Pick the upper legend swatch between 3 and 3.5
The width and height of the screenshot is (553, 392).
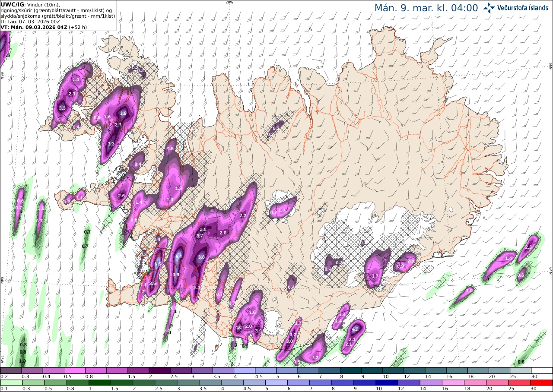coord(202,370)
